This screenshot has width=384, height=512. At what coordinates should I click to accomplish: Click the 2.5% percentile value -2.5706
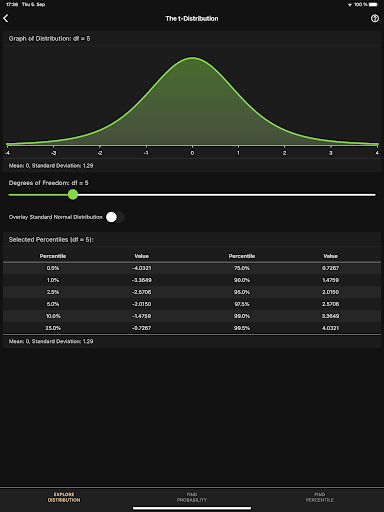pyautogui.click(x=141, y=292)
